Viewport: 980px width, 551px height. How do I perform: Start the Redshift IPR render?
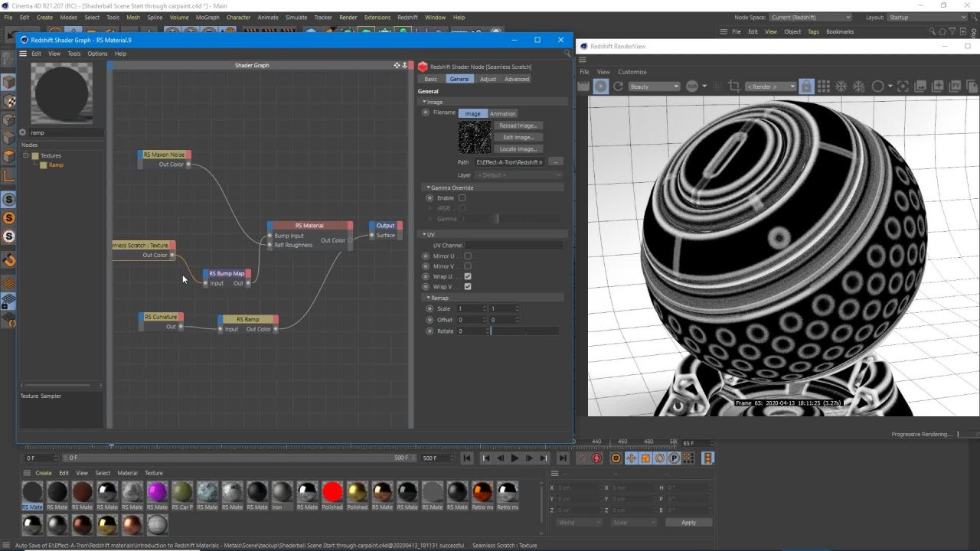(x=601, y=86)
